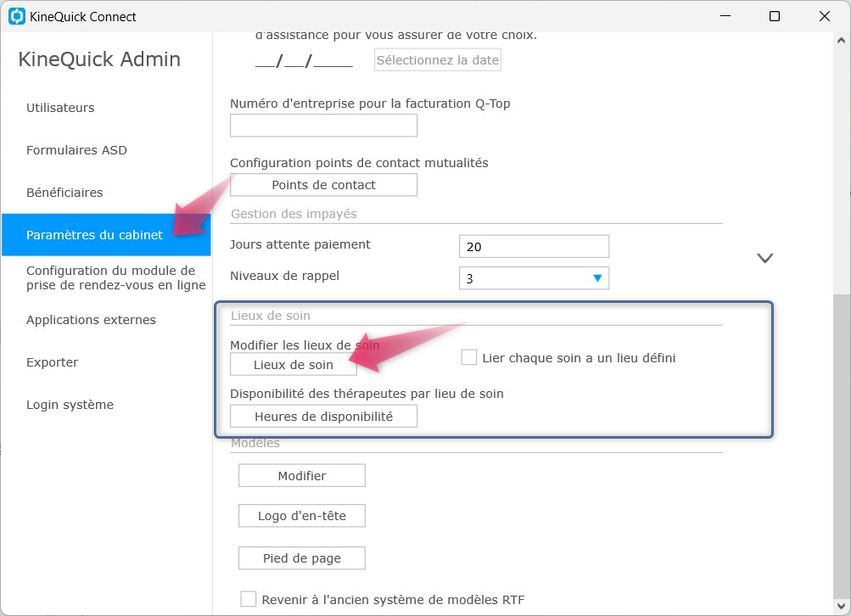Open Formulaires ASD in sidebar
Viewport: 851px width, 616px height.
click(x=76, y=150)
